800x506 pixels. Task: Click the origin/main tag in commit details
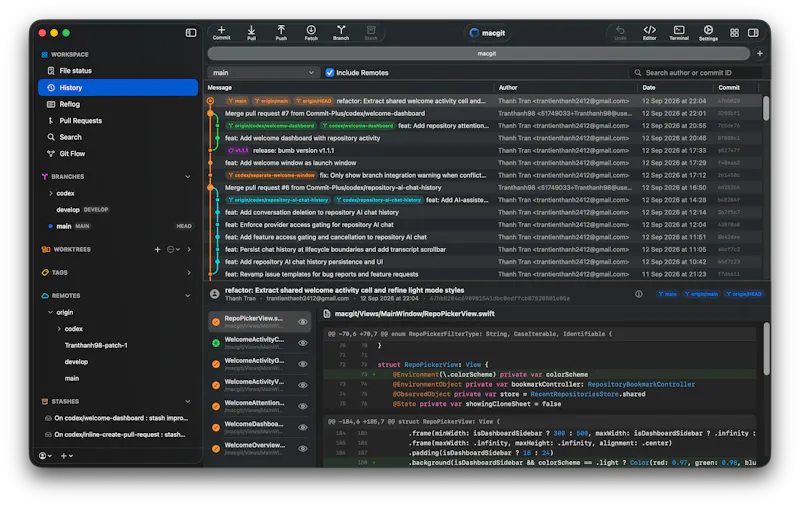(x=702, y=294)
